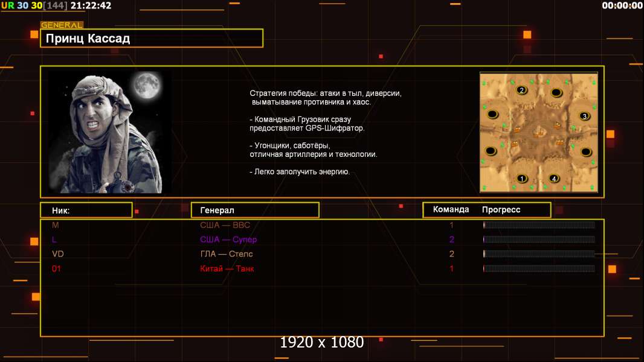
Task: Click the GENERAL label tag
Action: [62, 25]
